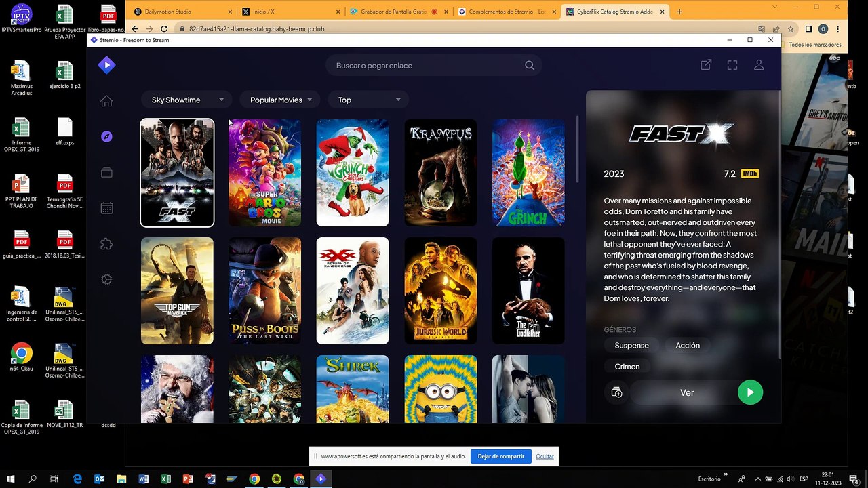
Task: Open the Settings gear in Stremio sidebar
Action: click(106, 279)
